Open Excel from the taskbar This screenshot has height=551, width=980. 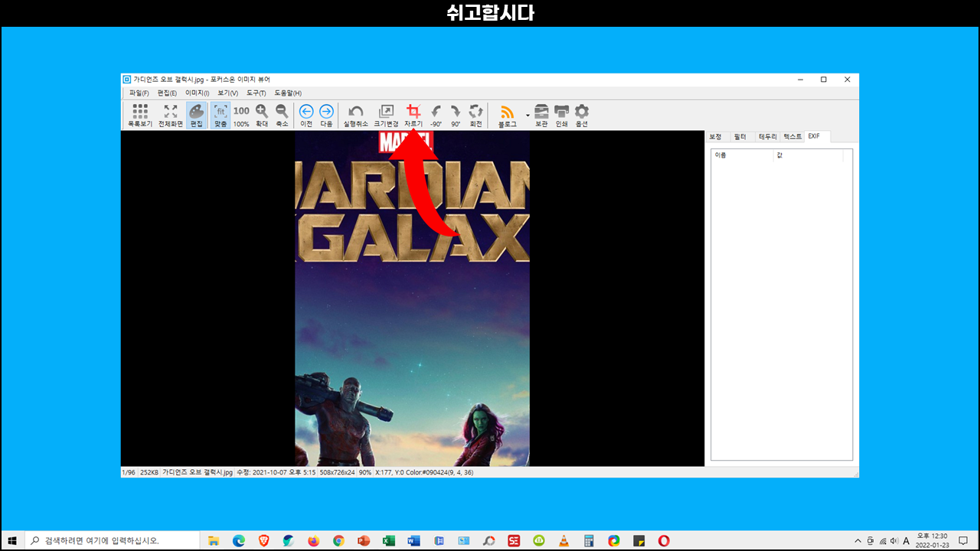click(388, 540)
